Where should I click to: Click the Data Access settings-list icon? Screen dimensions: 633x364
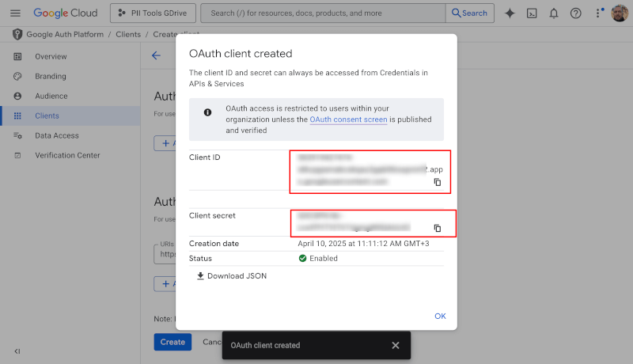click(17, 135)
